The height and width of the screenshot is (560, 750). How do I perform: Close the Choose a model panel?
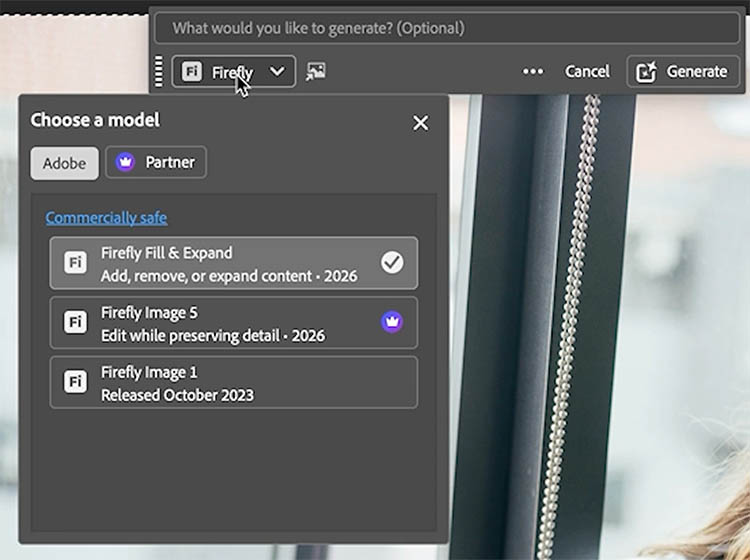tap(420, 123)
